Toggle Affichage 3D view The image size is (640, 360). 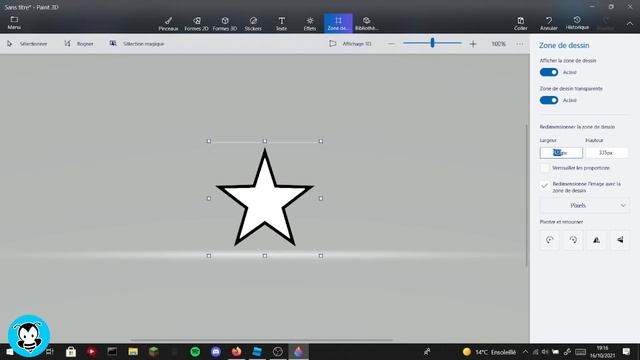pyautogui.click(x=350, y=44)
